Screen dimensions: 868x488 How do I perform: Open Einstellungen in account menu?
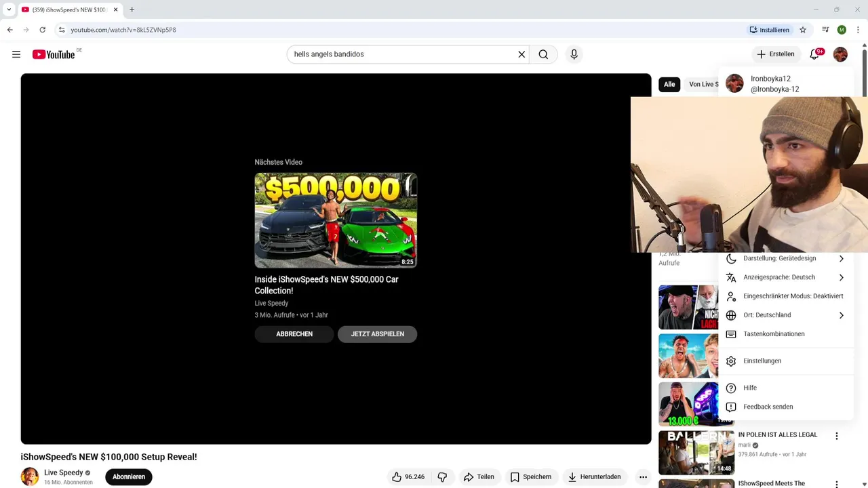tap(785, 361)
